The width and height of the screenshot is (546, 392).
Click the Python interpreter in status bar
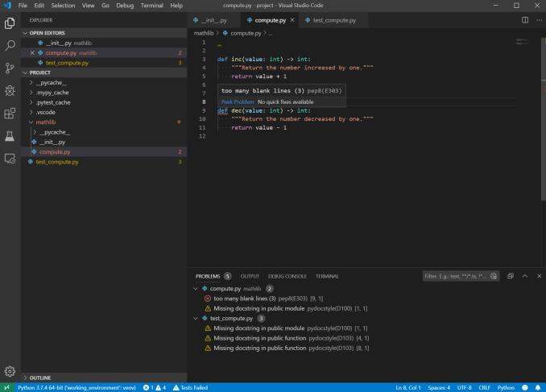tap(77, 387)
